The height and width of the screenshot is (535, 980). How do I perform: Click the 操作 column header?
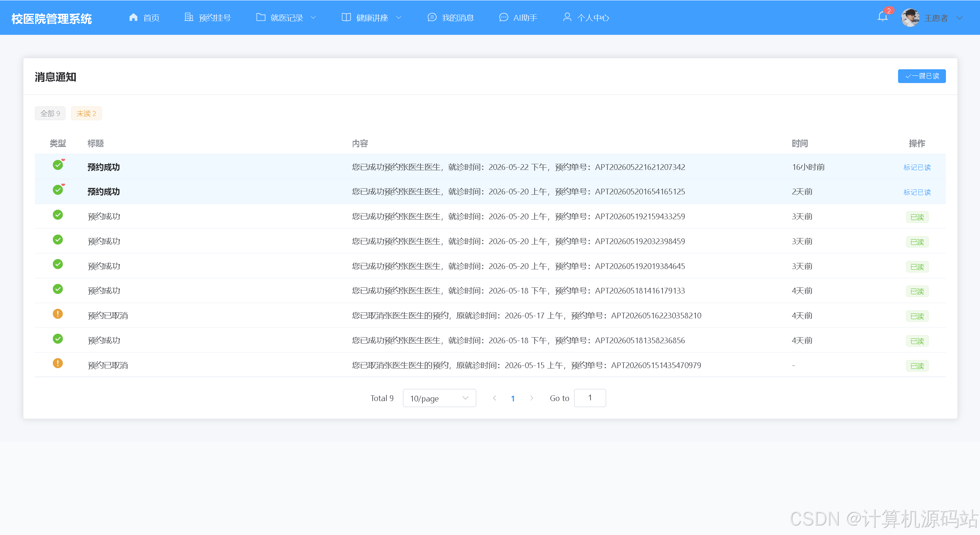pyautogui.click(x=917, y=144)
